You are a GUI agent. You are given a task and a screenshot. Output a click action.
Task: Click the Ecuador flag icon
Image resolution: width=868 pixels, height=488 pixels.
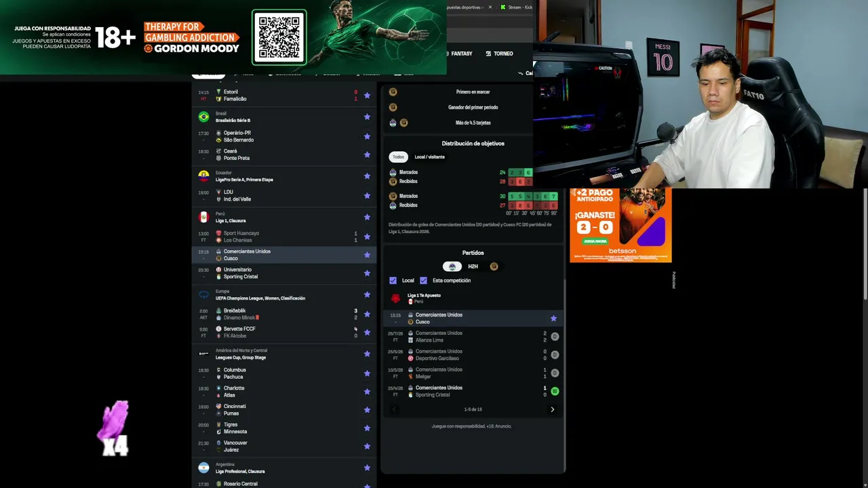click(x=203, y=176)
